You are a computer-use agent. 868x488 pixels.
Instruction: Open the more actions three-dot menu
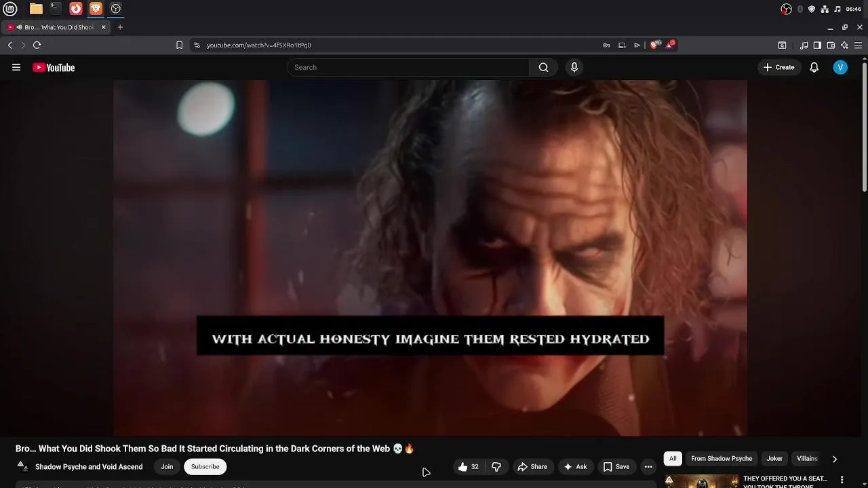(648, 466)
